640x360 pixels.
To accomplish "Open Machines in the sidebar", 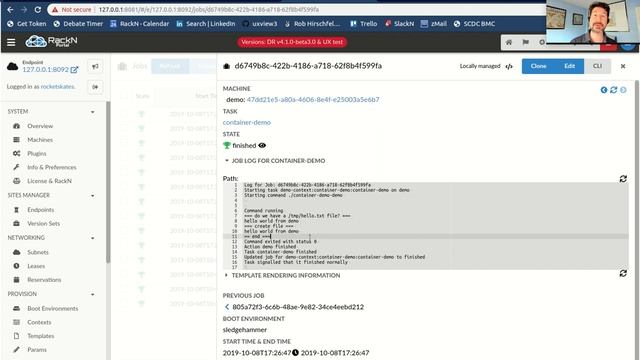I will pyautogui.click(x=40, y=140).
